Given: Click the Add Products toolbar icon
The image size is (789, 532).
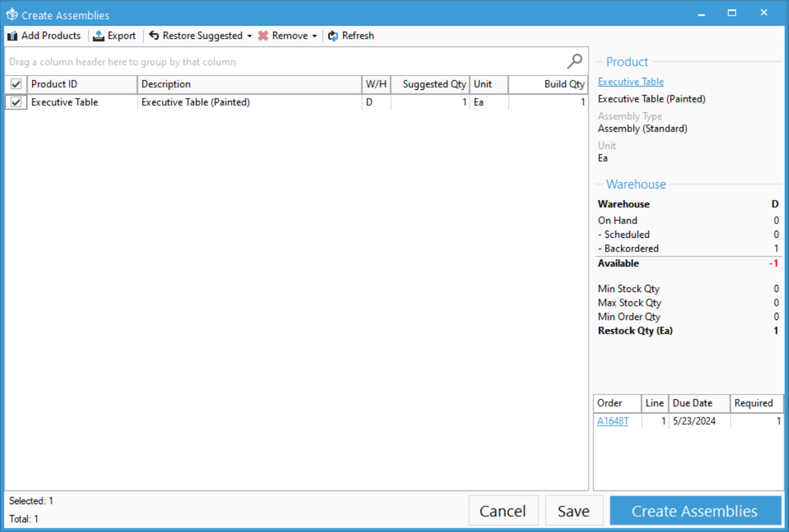Looking at the screenshot, I should coord(13,36).
